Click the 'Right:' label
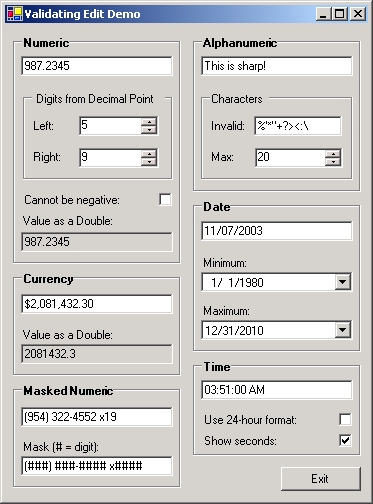 pyautogui.click(x=47, y=157)
